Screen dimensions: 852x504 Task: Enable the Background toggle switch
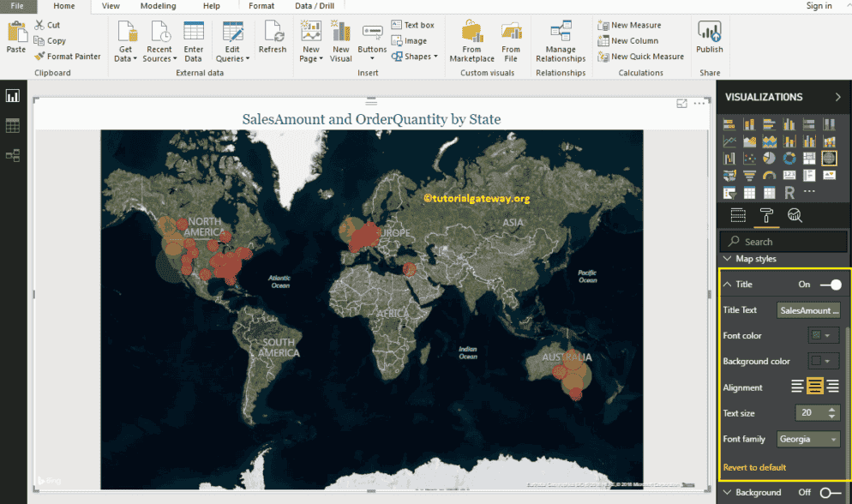pos(830,492)
